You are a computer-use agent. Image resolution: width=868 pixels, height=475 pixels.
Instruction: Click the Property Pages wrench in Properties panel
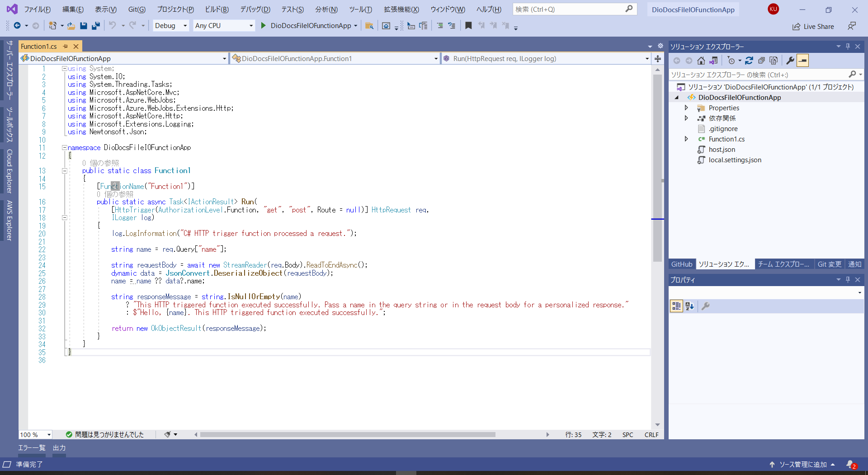[x=705, y=306]
